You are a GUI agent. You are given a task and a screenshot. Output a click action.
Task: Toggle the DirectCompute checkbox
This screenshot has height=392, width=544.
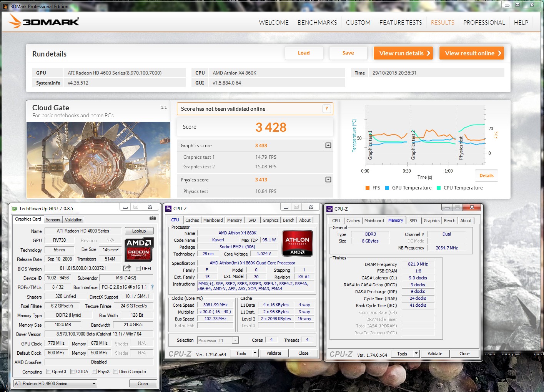[115, 372]
